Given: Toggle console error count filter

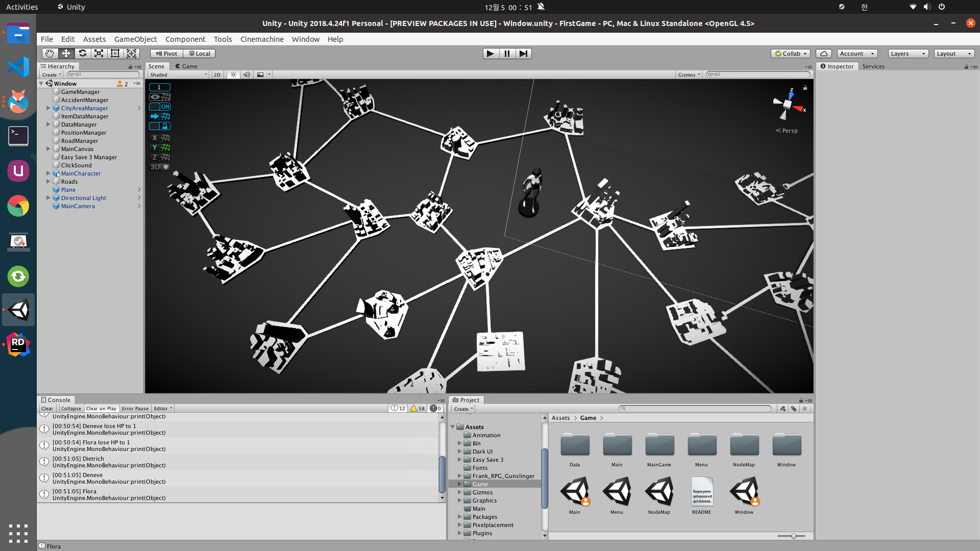Looking at the screenshot, I should click(x=435, y=409).
